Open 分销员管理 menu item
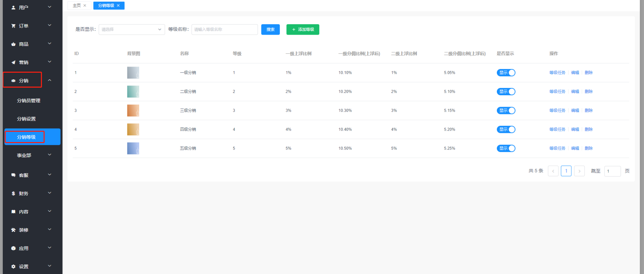This screenshot has width=644, height=274. pos(29,100)
